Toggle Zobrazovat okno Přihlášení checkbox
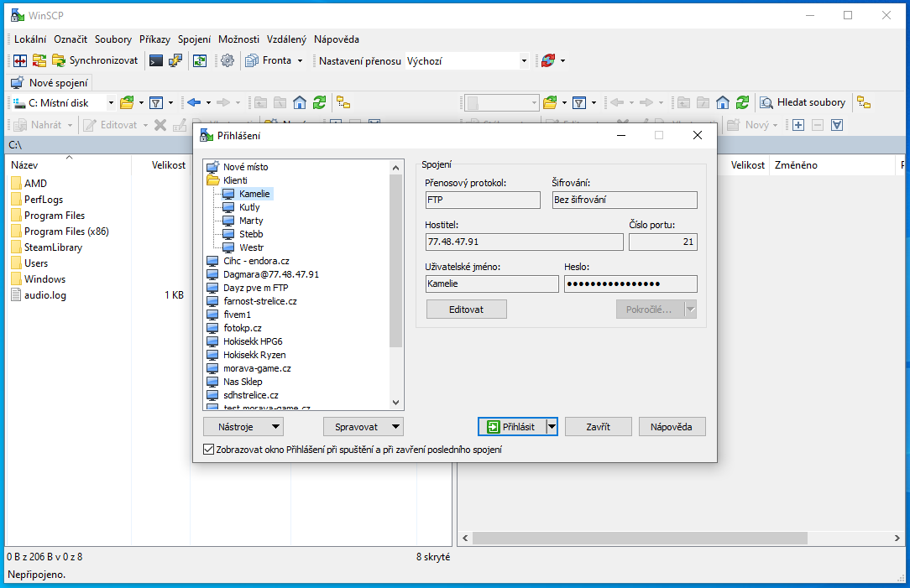Image resolution: width=910 pixels, height=588 pixels. [x=209, y=450]
